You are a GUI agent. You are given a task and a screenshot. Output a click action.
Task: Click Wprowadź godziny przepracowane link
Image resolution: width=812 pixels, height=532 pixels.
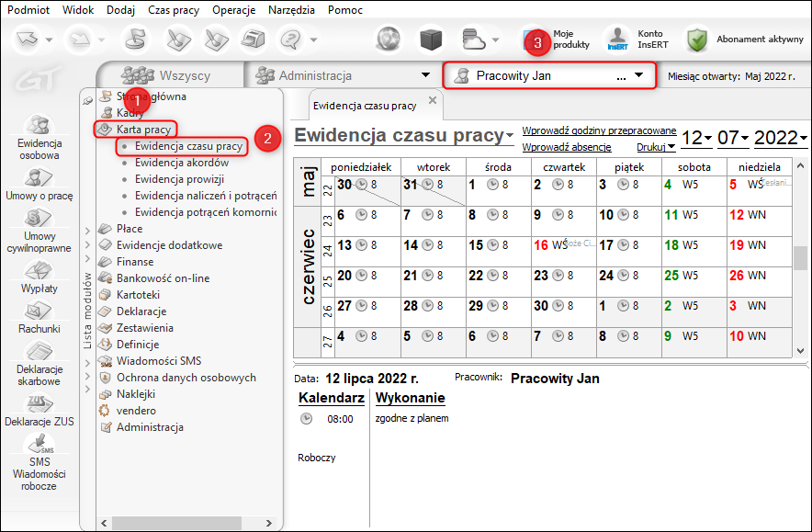(599, 130)
